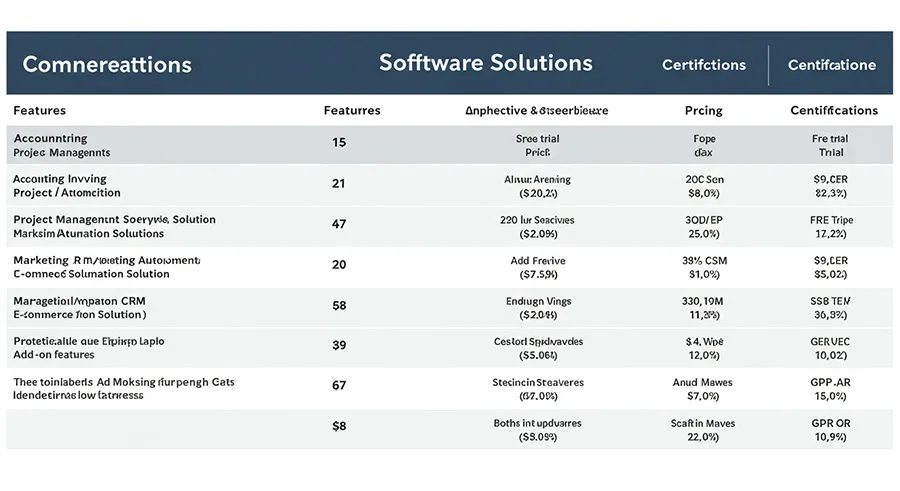Select the 'Cestorl Spıdıvavdes' cell
The width and height of the screenshot is (900, 491).
(538, 342)
